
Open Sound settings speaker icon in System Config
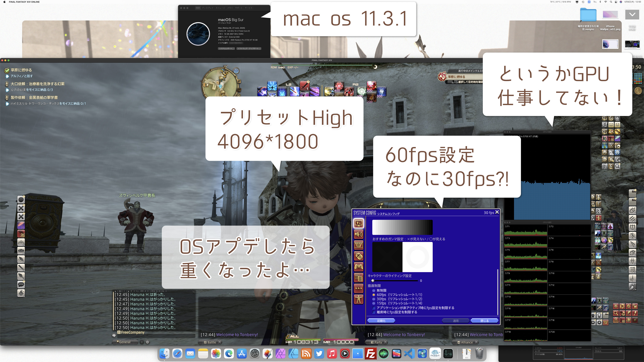click(x=358, y=234)
